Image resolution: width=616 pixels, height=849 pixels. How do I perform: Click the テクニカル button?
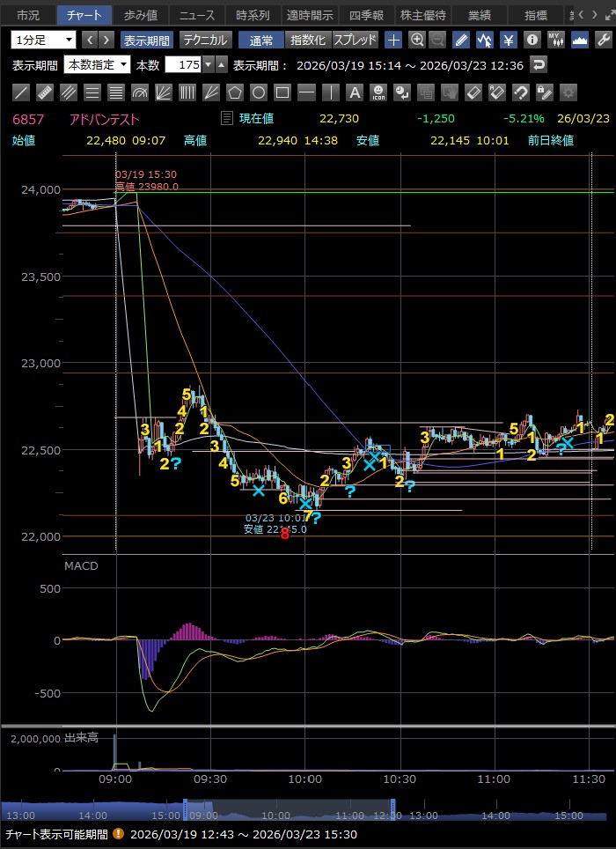(205, 40)
